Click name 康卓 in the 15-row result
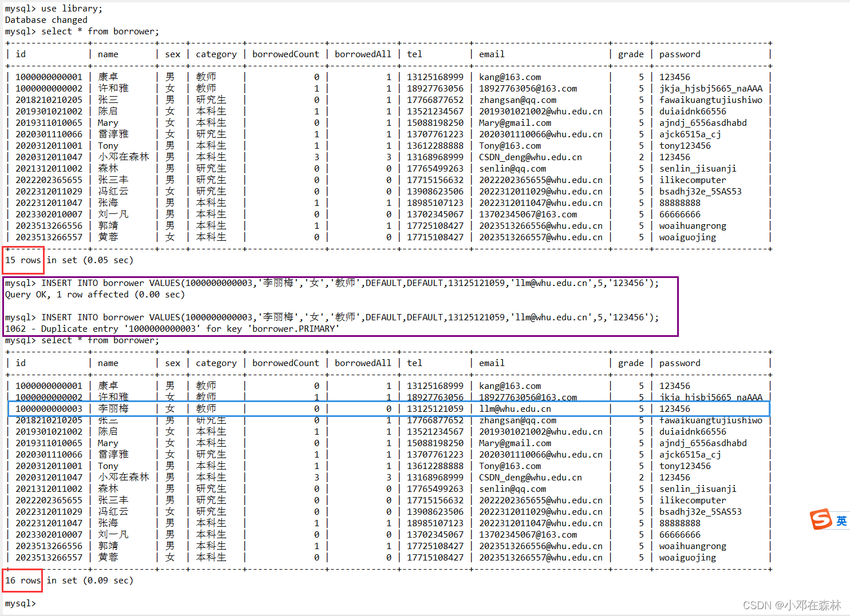Screen dimensions: 850x616 point(108,77)
